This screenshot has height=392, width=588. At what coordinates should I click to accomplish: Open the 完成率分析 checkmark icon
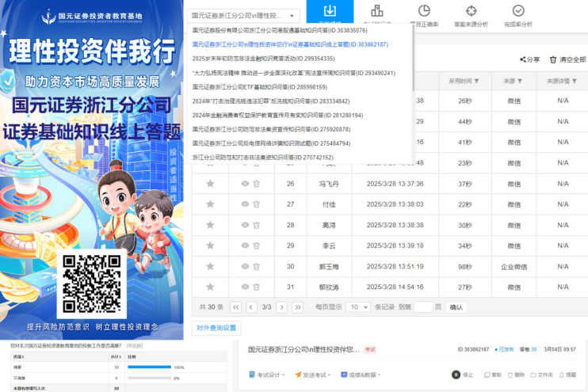click(x=518, y=11)
